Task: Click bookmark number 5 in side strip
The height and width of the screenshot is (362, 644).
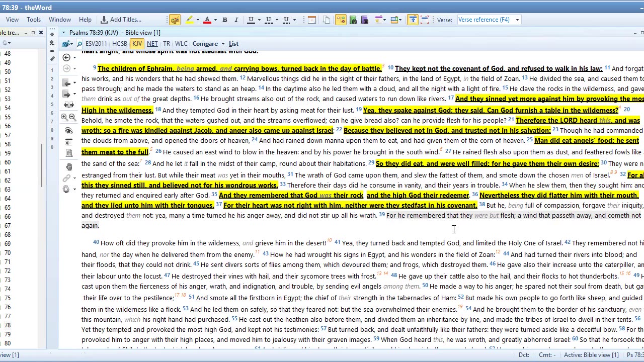Action: pyautogui.click(x=52, y=105)
